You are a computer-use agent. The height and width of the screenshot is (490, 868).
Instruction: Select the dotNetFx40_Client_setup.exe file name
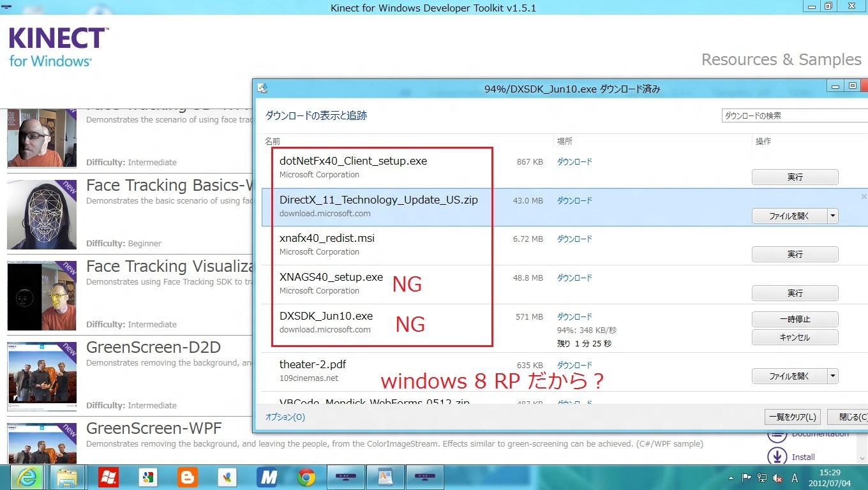(353, 161)
